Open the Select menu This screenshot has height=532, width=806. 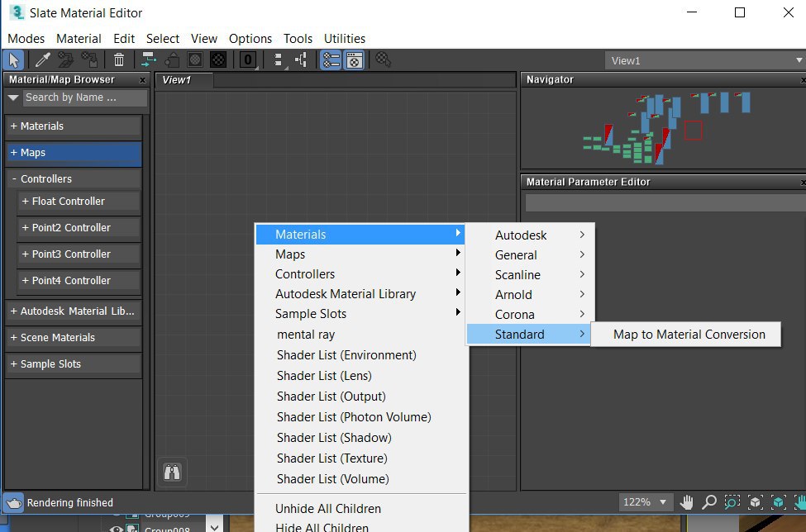[162, 39]
